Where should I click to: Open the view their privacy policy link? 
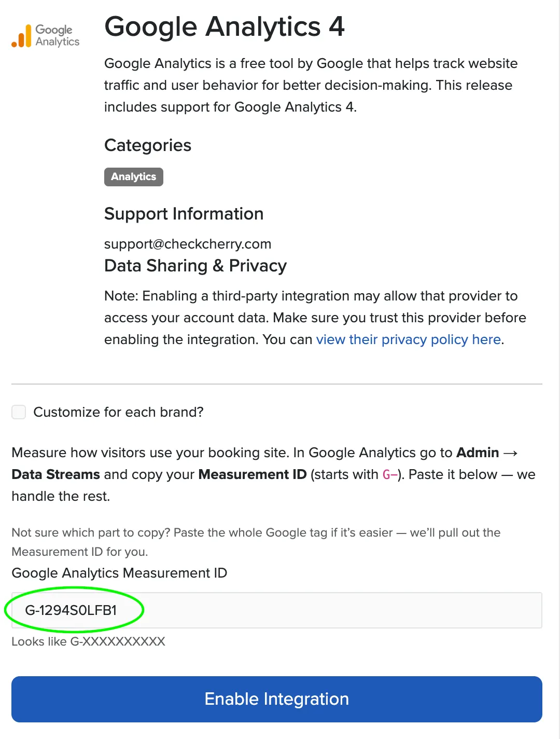[409, 339]
